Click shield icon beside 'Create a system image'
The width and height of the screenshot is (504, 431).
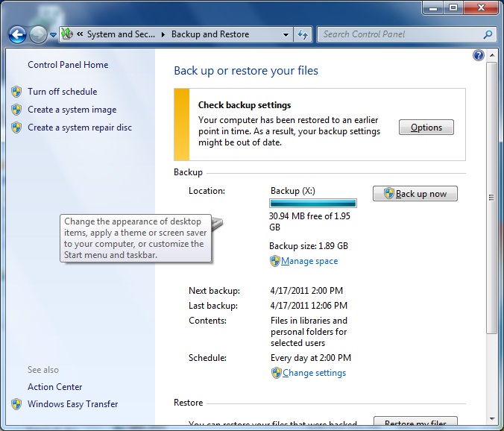(16, 110)
